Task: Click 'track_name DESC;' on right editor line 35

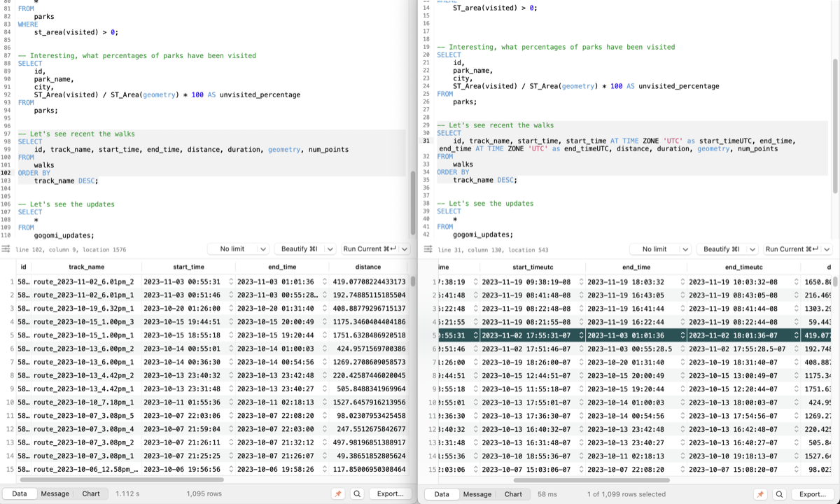Action: pyautogui.click(x=485, y=180)
